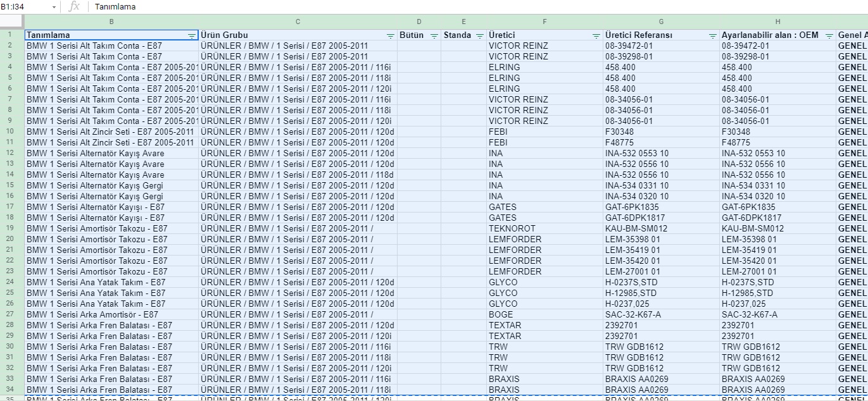Select BMW 1 Serisi Arka Amortisör - E87 cell

111,314
